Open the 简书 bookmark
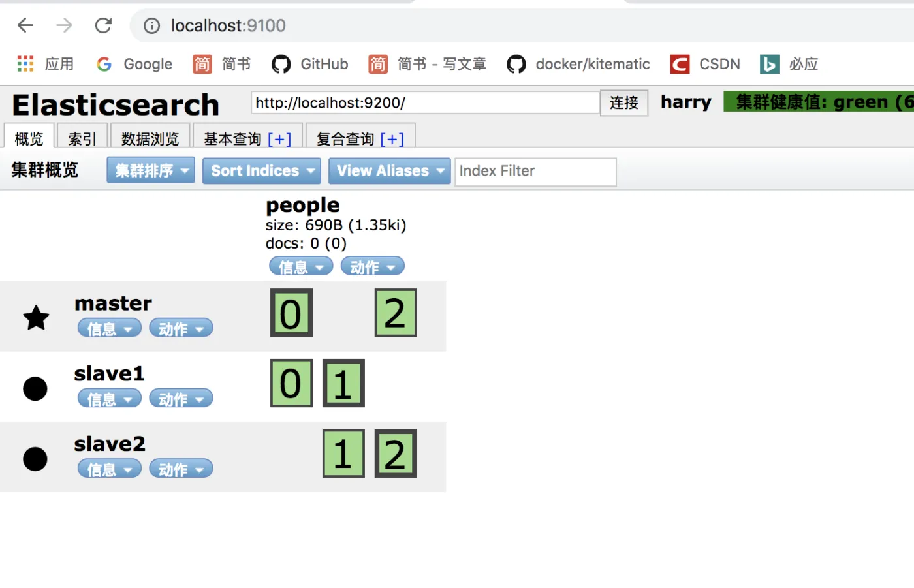The image size is (914, 588). (x=222, y=64)
